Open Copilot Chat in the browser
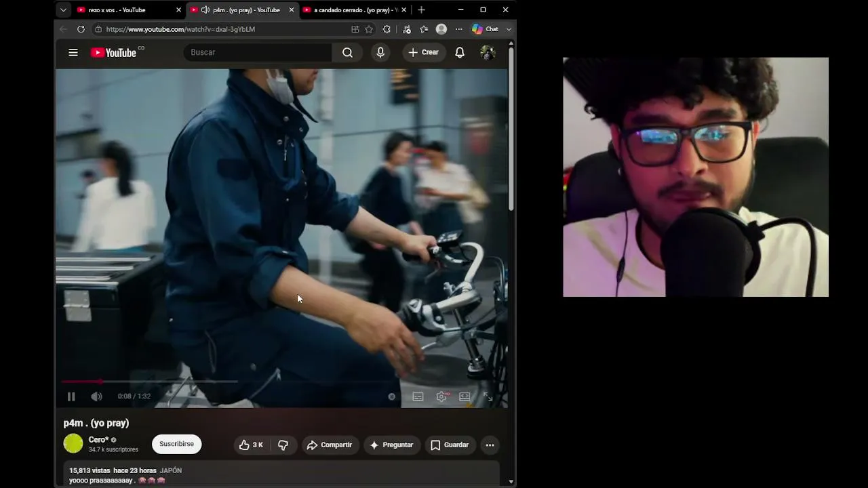Screen dimensions: 868x488 [485, 29]
